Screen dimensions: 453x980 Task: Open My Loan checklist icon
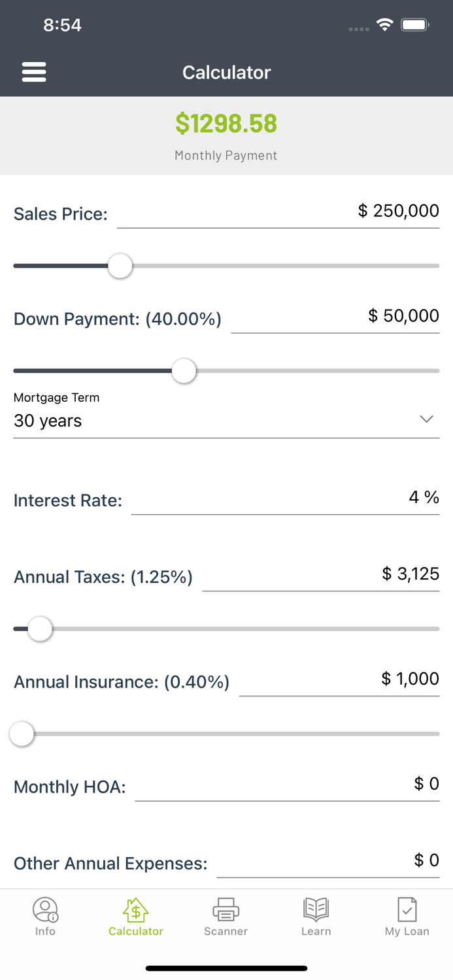click(407, 909)
